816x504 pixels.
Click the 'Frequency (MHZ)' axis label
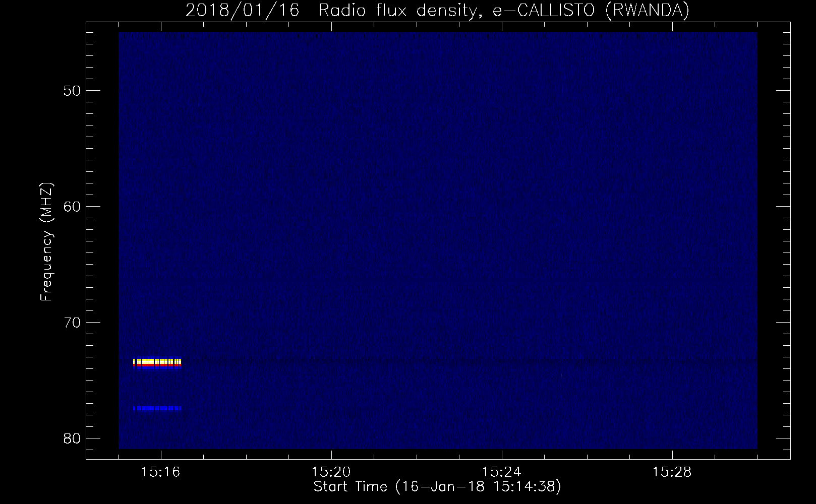(46, 242)
